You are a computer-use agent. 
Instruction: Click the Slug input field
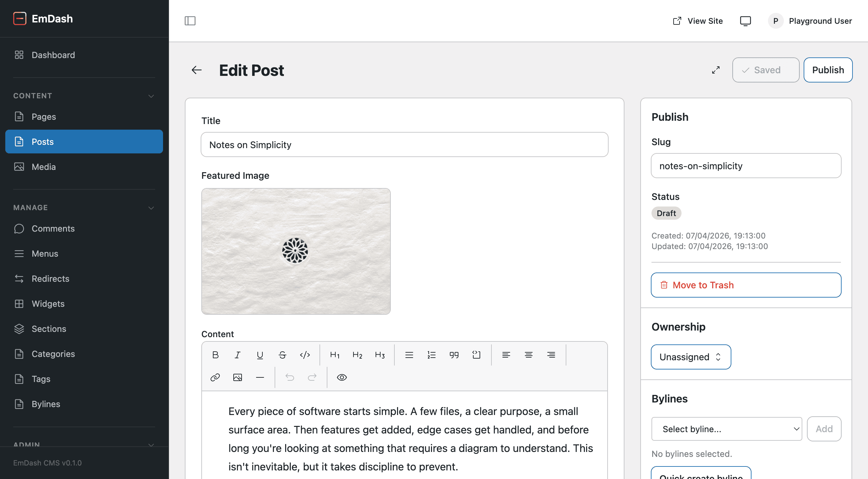point(746,166)
